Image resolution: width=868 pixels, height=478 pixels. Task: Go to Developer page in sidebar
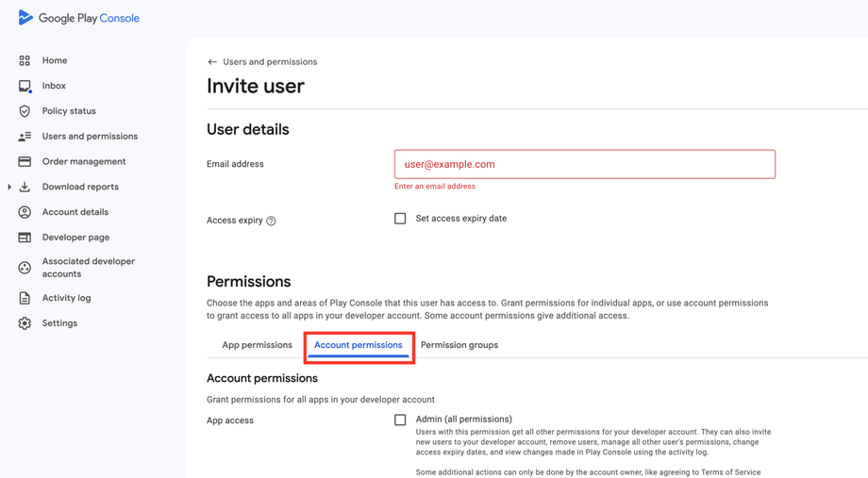pyautogui.click(x=75, y=238)
